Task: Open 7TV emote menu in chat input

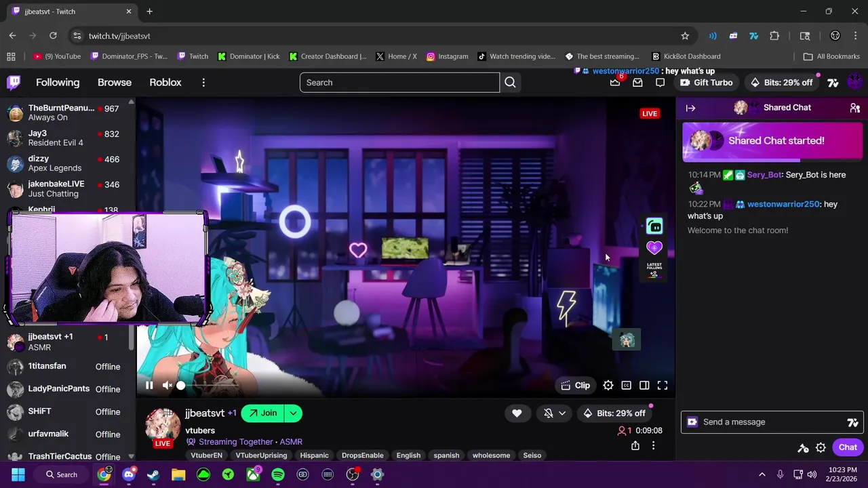Action: coord(852,422)
